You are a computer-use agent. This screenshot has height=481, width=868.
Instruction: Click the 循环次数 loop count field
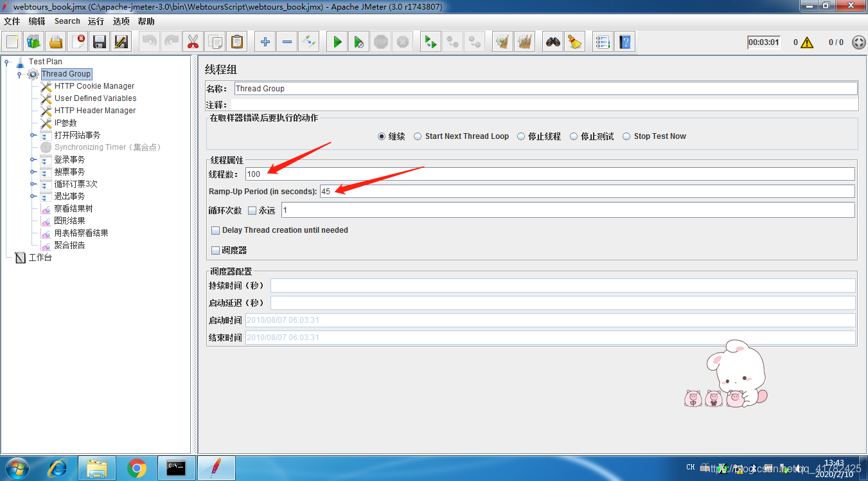click(x=568, y=210)
